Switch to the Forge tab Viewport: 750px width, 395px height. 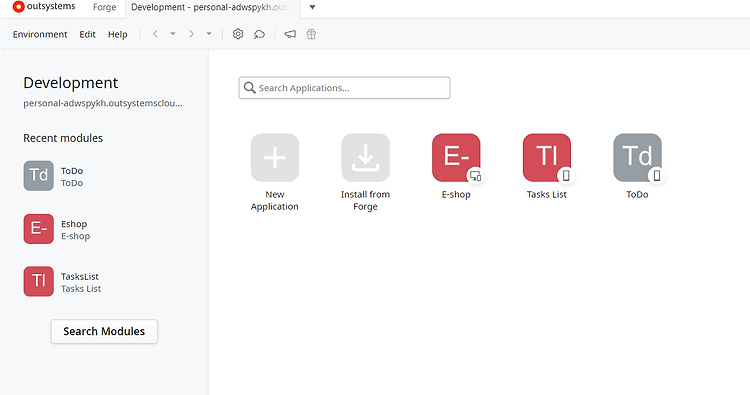click(x=104, y=7)
